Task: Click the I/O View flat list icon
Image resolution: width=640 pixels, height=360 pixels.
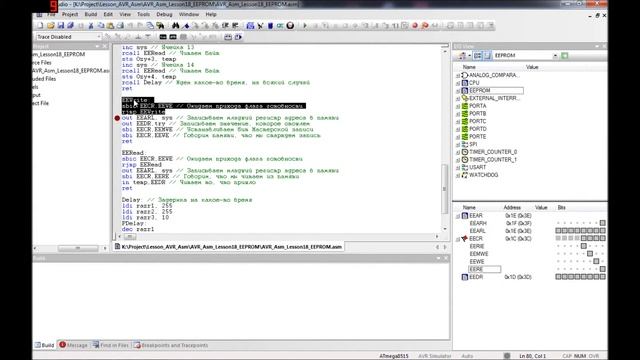Action: (487, 56)
